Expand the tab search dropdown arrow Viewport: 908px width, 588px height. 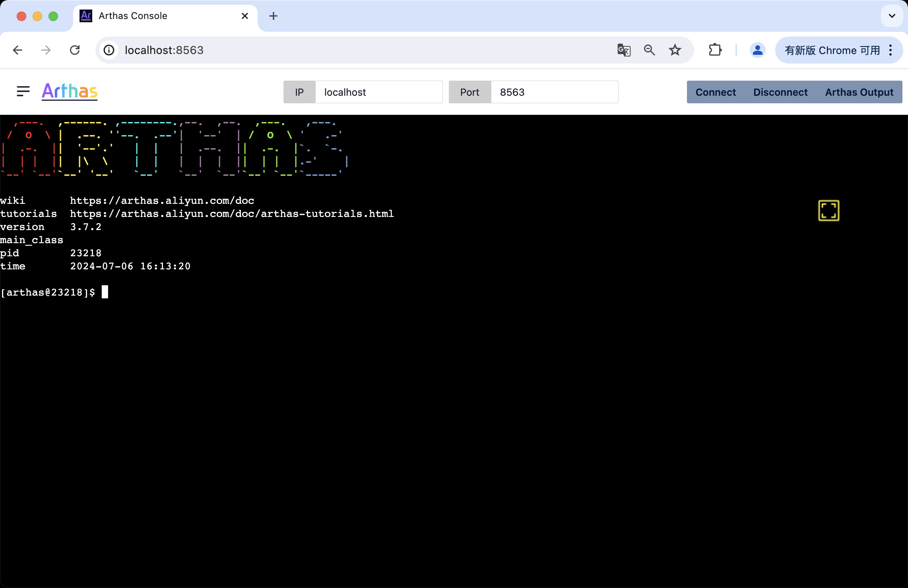click(x=892, y=16)
